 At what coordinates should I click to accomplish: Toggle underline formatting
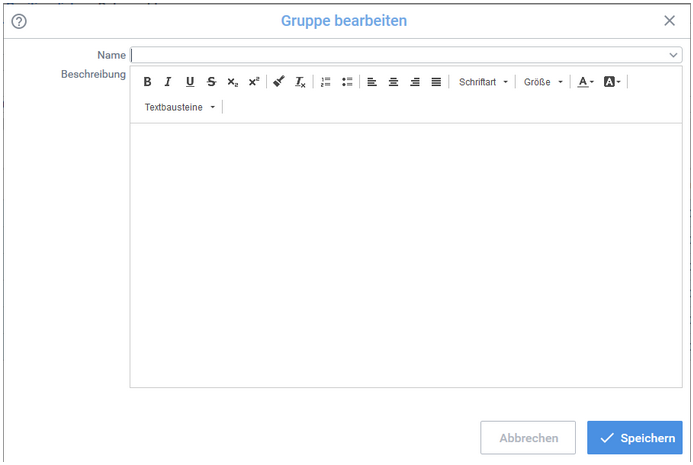(190, 82)
